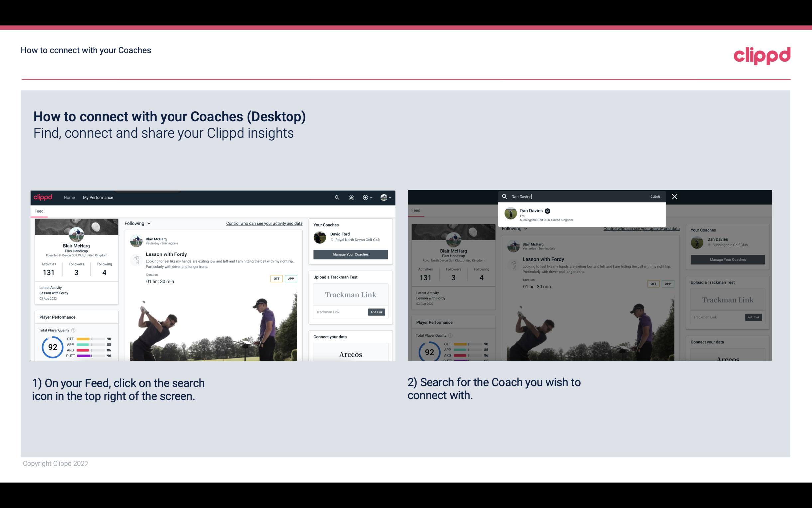
Task: Click Add Link button for Trackman
Action: 377,311
